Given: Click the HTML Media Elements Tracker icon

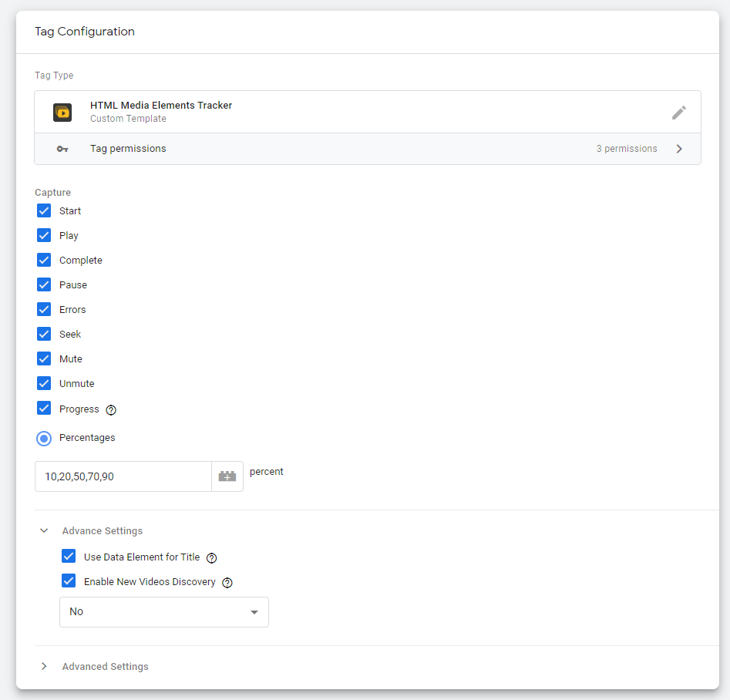Looking at the screenshot, I should (62, 113).
